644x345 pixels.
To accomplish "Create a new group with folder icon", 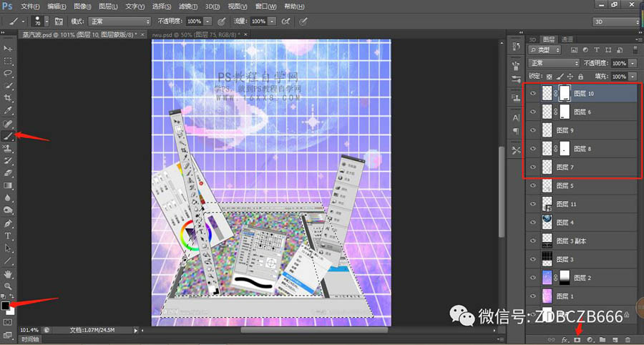I will (x=602, y=339).
